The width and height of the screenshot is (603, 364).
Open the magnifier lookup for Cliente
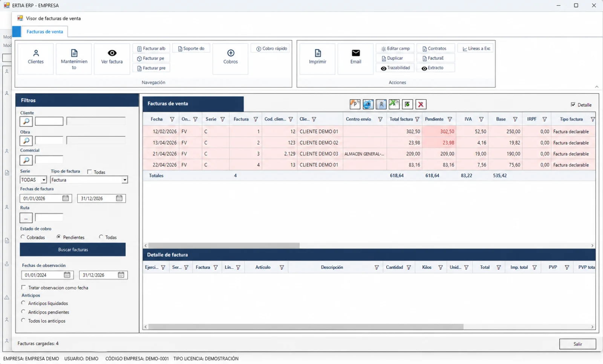[x=26, y=121]
